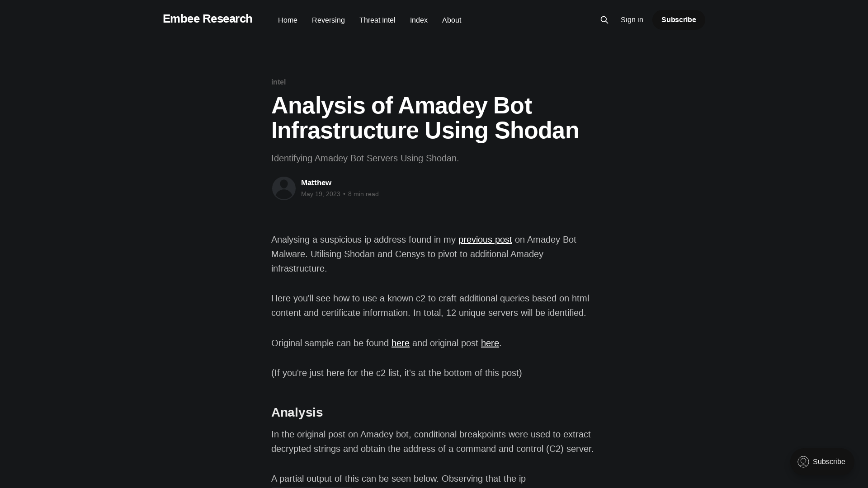Screen dimensions: 868x488
Task: Click the About navigation item
Action: 451,20
